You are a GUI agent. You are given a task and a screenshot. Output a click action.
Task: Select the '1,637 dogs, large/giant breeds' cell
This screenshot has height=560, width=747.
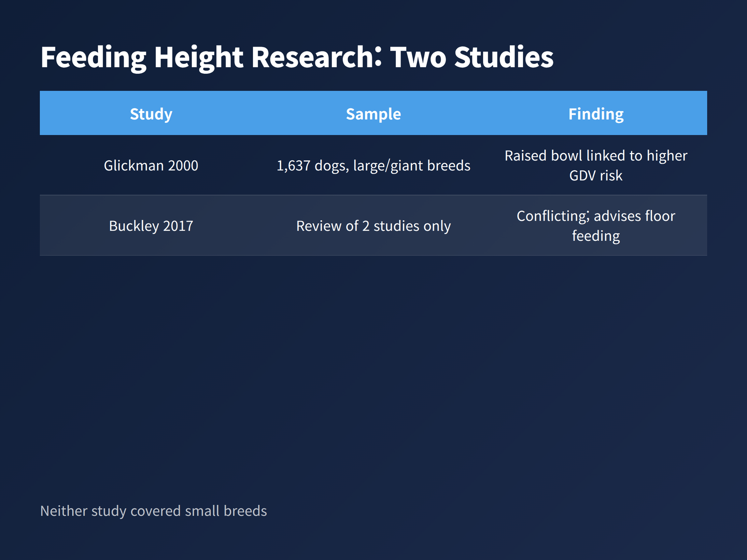[373, 165]
